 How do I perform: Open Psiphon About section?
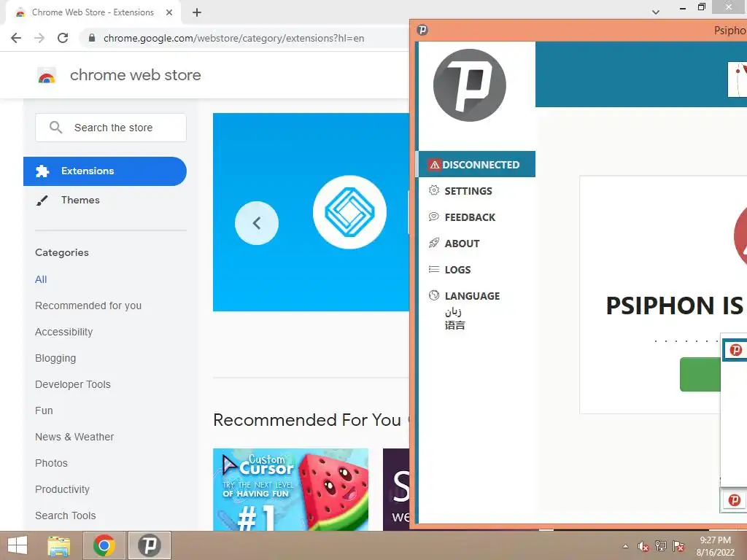pos(462,244)
